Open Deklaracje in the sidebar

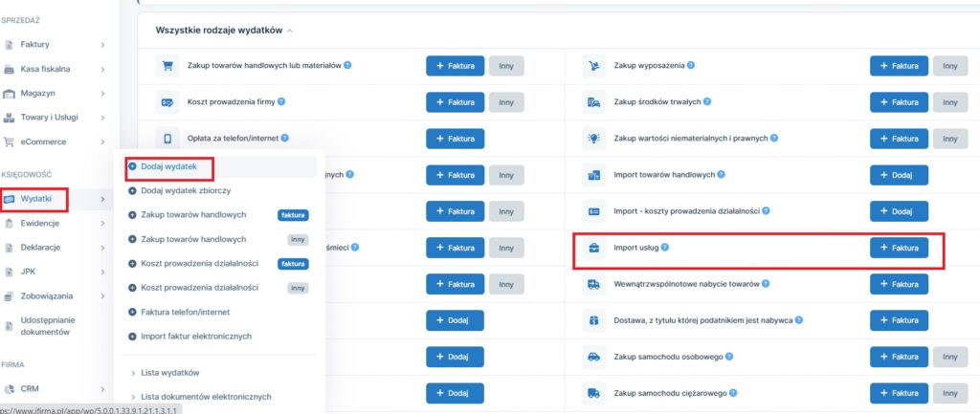pos(40,247)
